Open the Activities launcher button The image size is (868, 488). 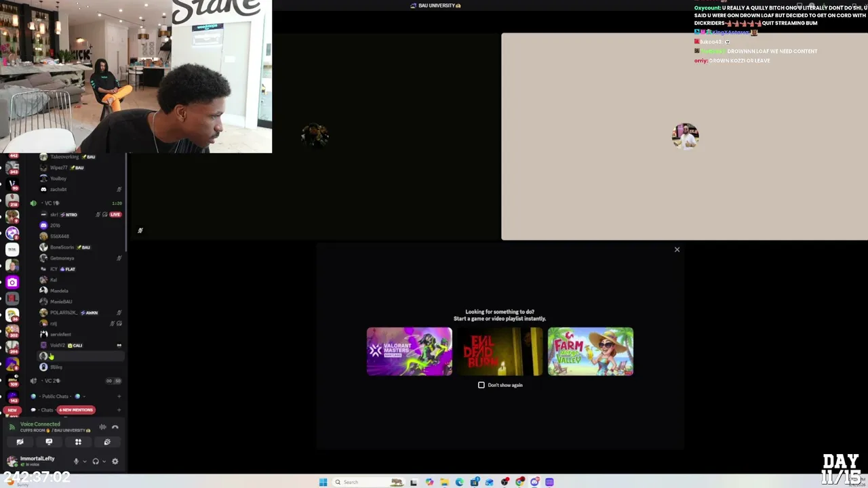[x=78, y=442]
